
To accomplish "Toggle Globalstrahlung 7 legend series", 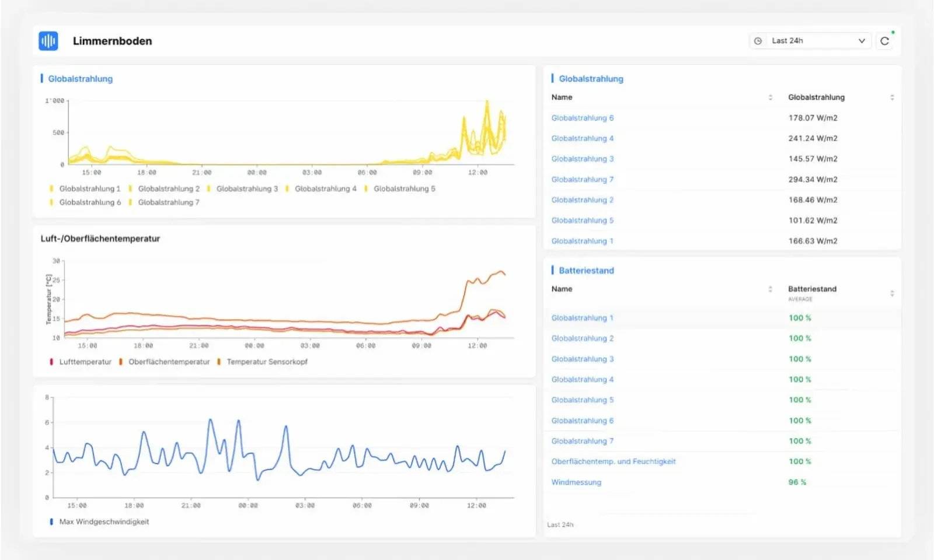I will (164, 202).
